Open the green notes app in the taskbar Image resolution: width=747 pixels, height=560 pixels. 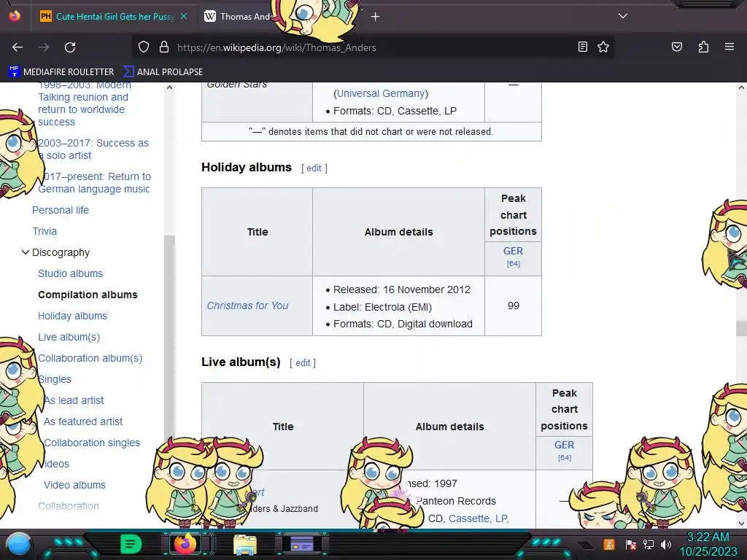[x=131, y=544]
